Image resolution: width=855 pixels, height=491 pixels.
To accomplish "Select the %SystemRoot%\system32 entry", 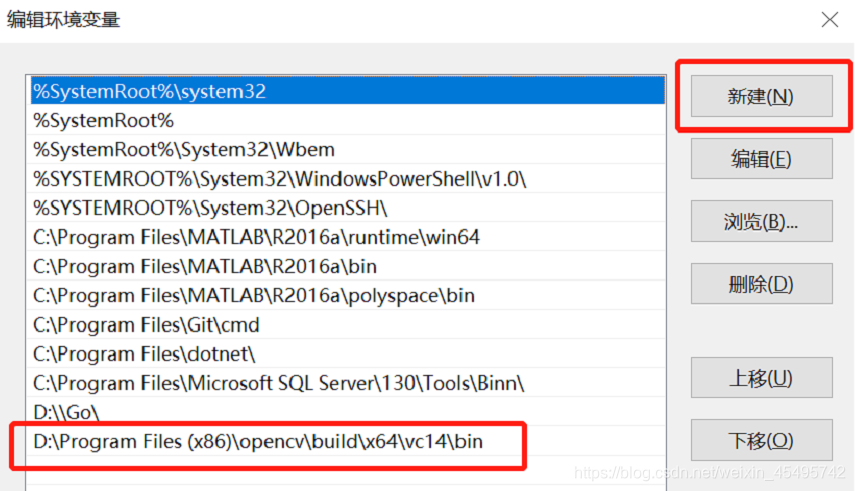I will point(347,91).
